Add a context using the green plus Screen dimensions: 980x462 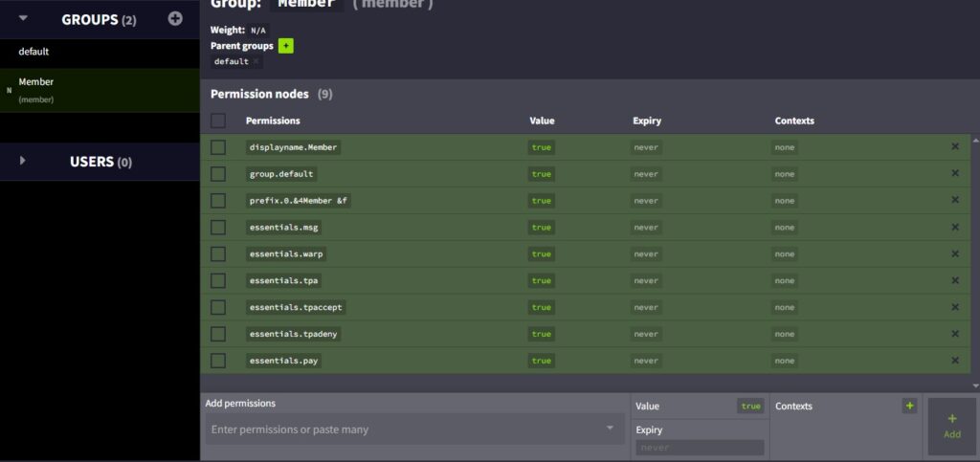[x=909, y=406]
